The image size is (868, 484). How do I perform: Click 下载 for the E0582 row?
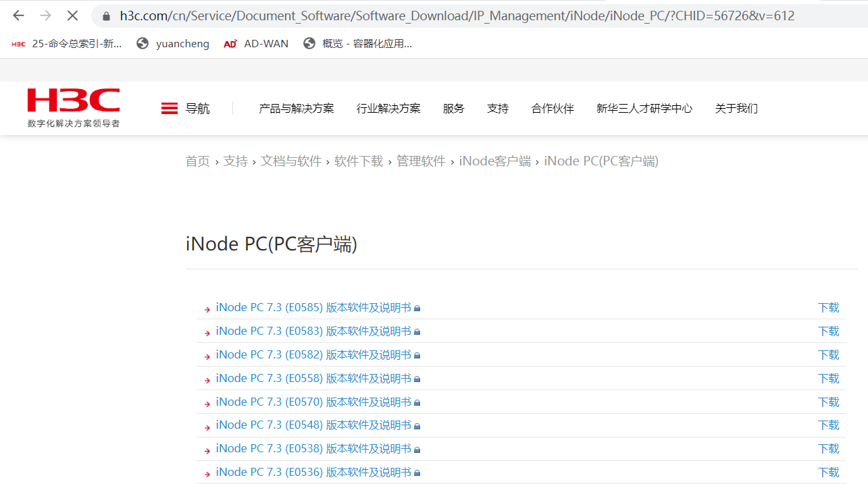pos(828,355)
